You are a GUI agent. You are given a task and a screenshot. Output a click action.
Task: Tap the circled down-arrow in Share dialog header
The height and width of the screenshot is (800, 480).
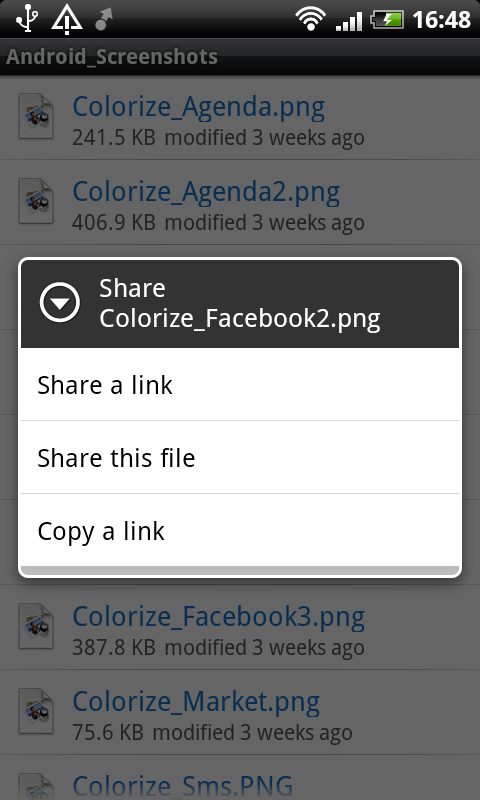pos(60,303)
